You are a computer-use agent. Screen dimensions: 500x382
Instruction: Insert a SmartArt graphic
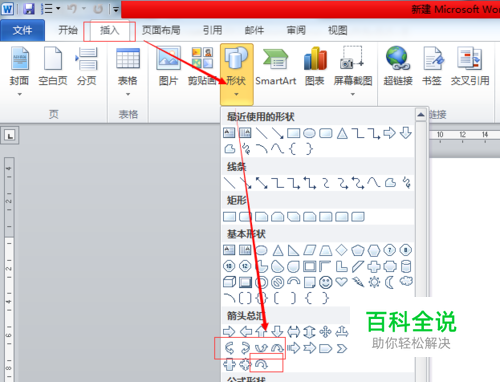click(276, 66)
